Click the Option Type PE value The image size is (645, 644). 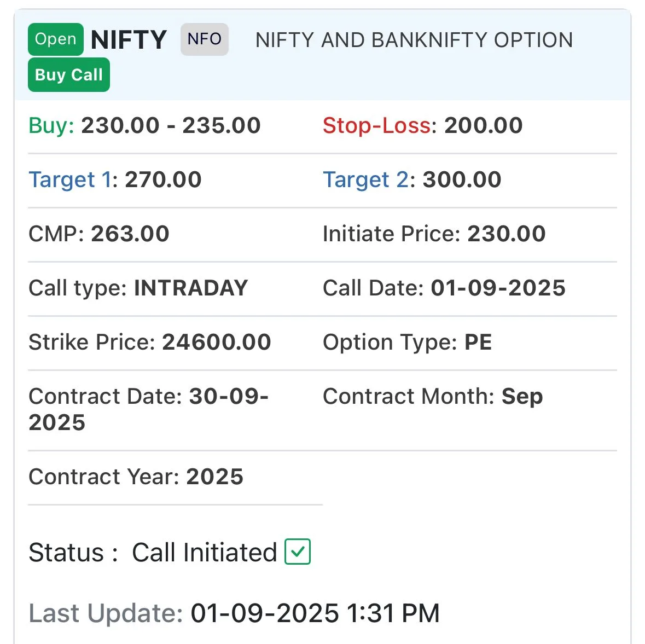[x=478, y=343]
